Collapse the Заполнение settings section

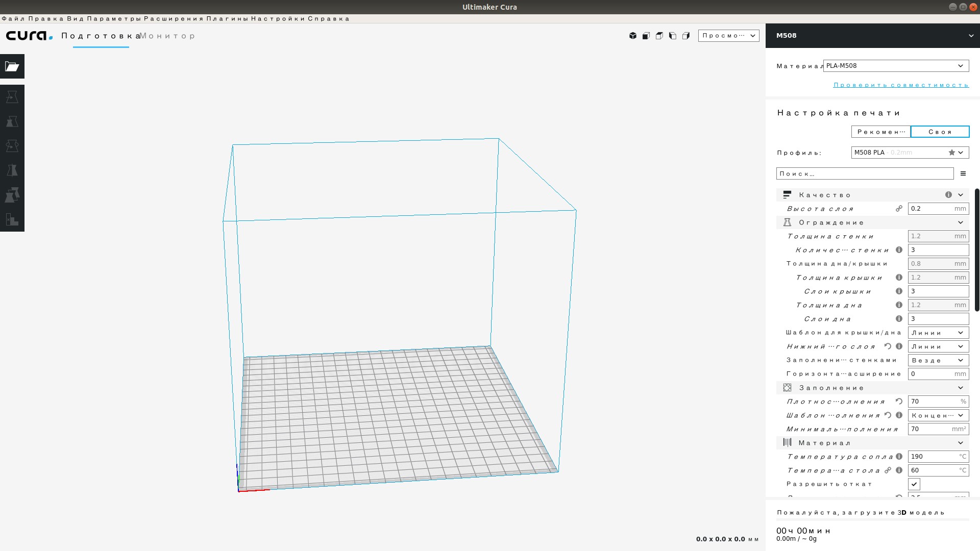click(x=960, y=388)
